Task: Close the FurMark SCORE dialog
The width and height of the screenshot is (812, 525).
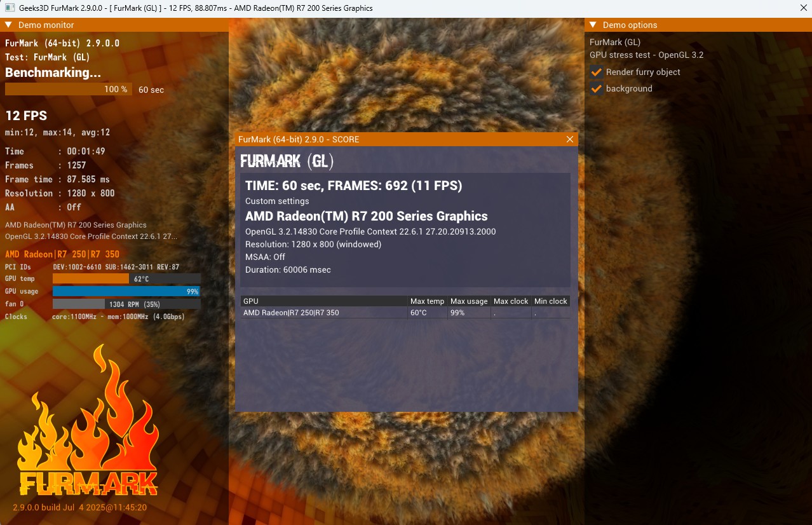Action: point(570,139)
